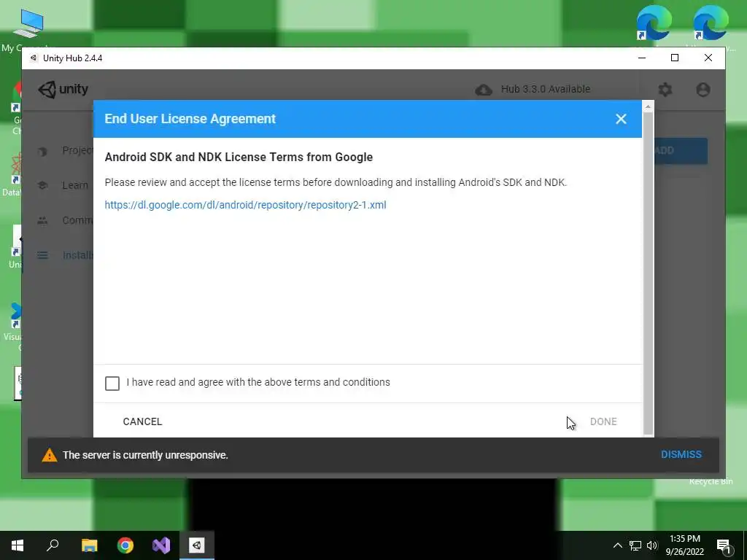Open Windows taskbar search
Image resolution: width=747 pixels, height=560 pixels.
(x=53, y=545)
